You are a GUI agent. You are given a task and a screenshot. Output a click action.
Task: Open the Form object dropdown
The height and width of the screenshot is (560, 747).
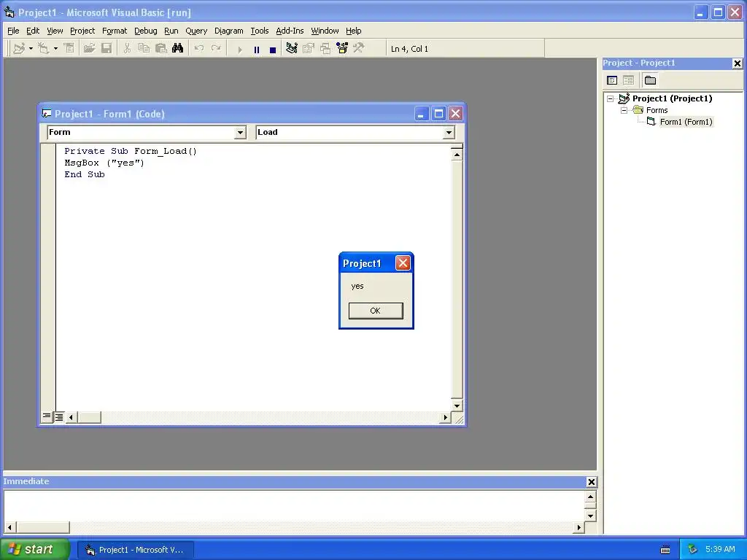pos(241,133)
